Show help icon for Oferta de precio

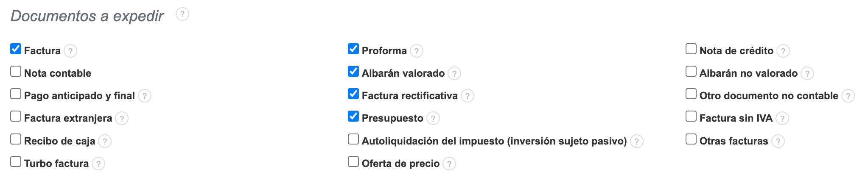(x=449, y=164)
